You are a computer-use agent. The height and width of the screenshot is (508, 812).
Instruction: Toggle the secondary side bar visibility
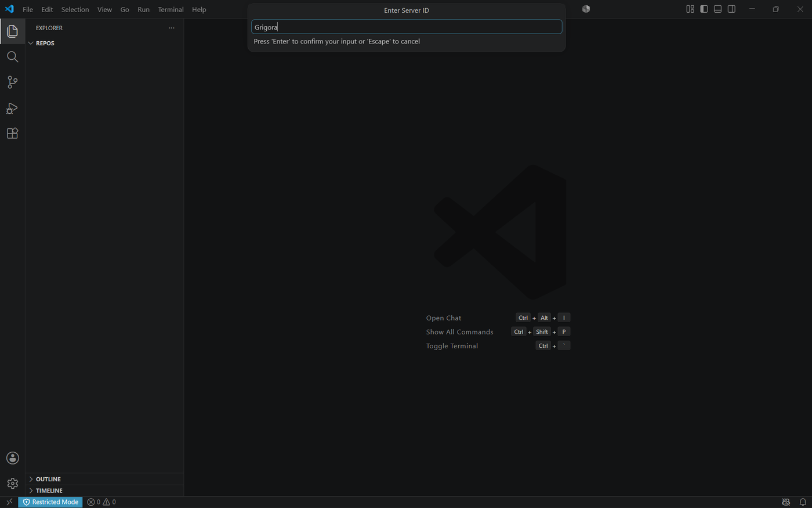[x=732, y=9]
